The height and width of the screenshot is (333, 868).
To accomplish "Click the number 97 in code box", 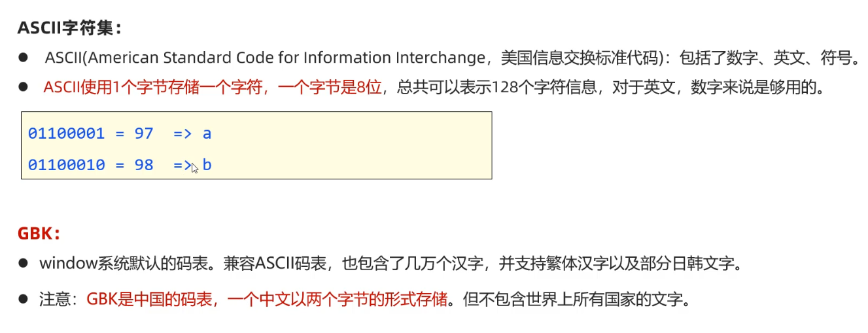I will (143, 133).
